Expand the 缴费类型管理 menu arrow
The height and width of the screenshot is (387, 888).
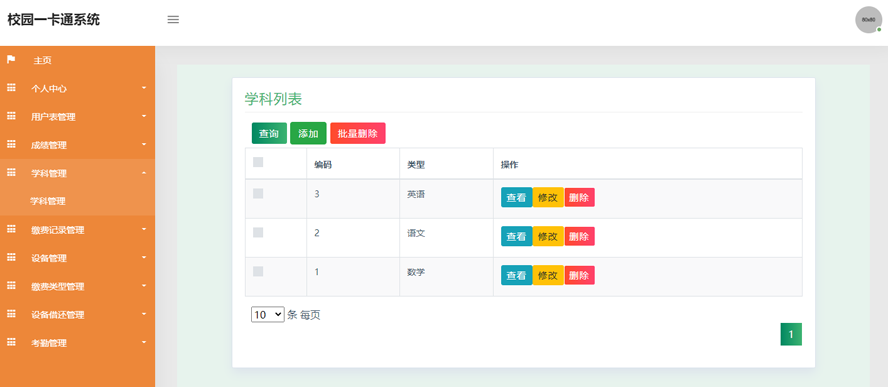coord(144,286)
